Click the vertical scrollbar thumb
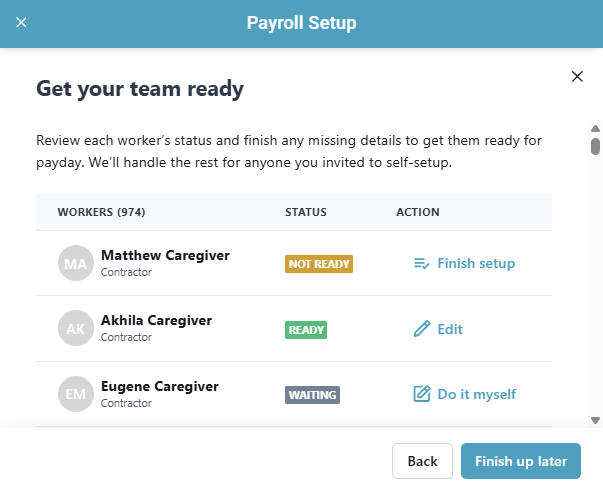Viewport: 603px width, 492px height. tap(595, 146)
